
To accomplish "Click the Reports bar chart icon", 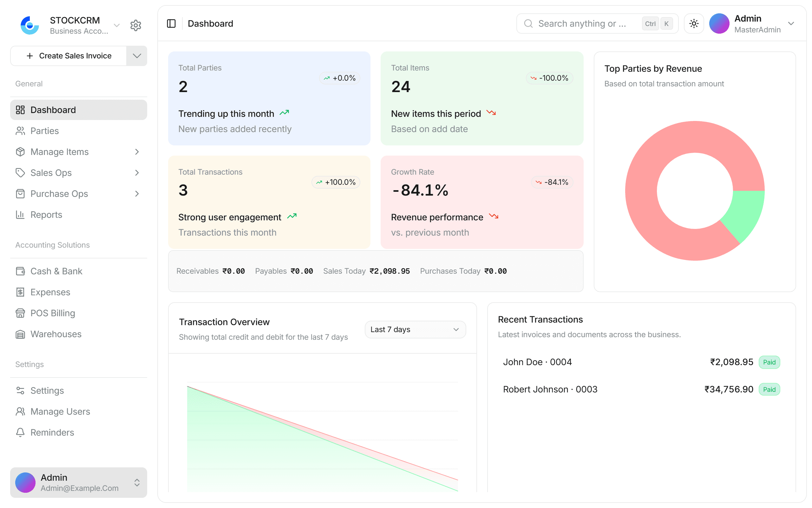I will pyautogui.click(x=20, y=215).
